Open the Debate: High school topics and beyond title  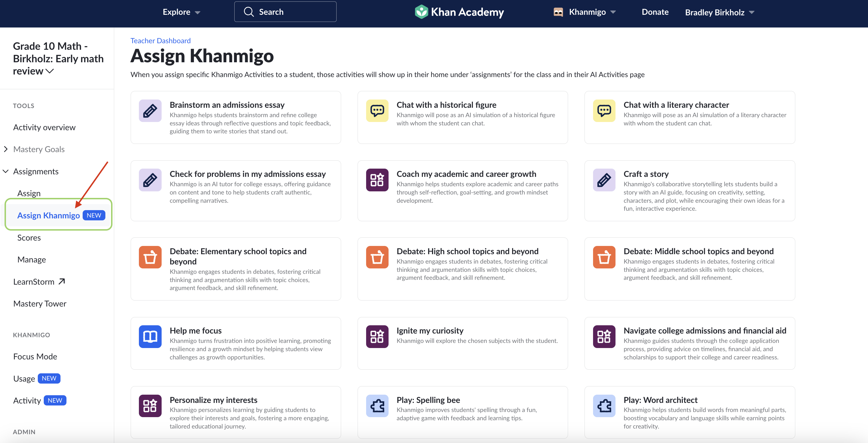[x=467, y=251]
